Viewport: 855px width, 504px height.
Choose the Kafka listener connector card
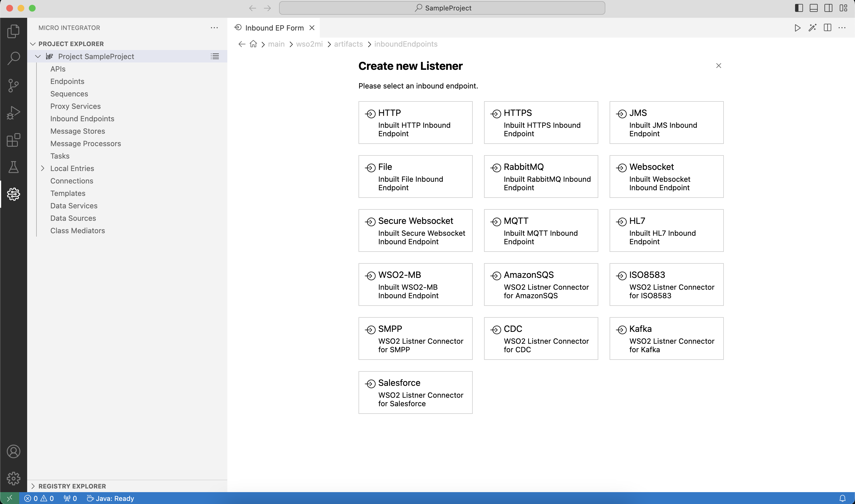666,338
